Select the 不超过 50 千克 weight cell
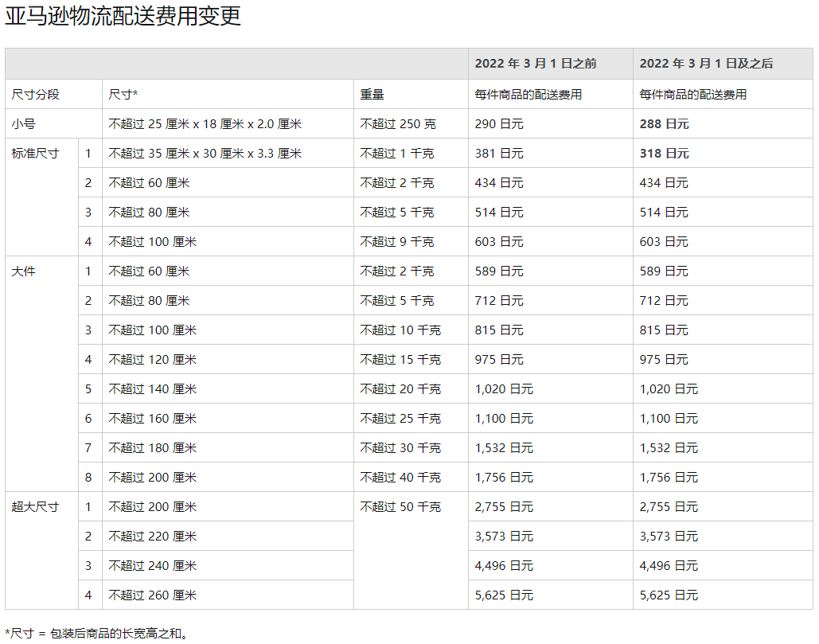This screenshot has width=819, height=644. point(400,507)
